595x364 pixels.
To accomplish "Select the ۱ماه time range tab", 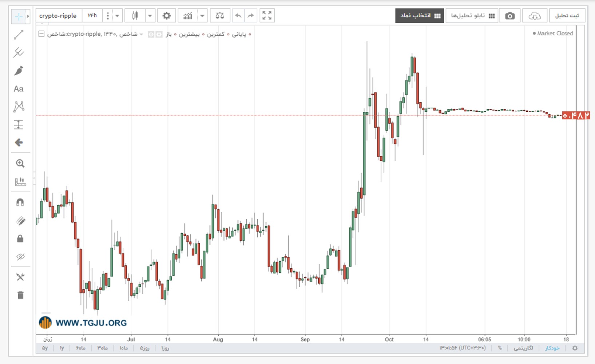I will [124, 348].
